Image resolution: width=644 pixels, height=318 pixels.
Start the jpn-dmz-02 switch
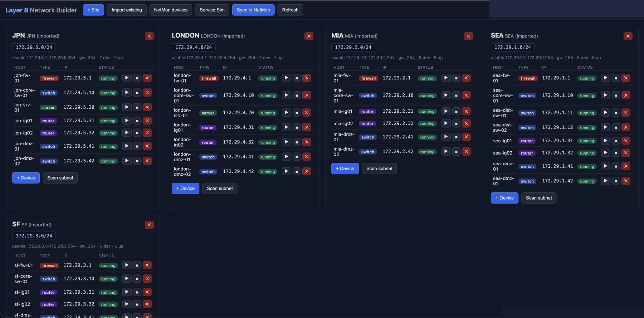click(127, 161)
